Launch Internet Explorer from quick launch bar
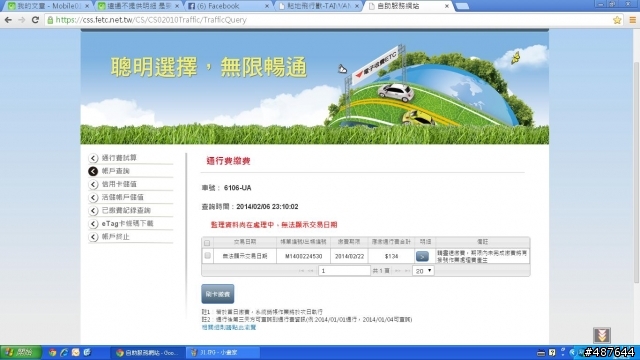 tap(64, 352)
